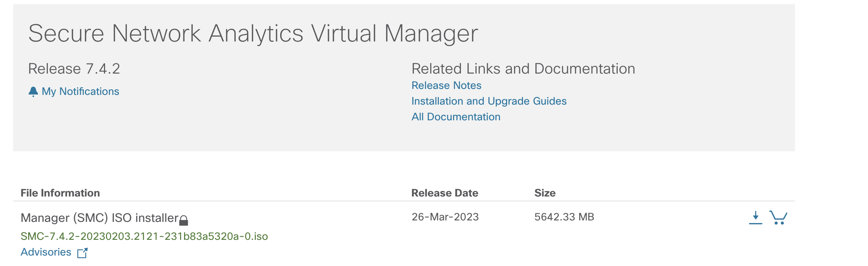The width and height of the screenshot is (868, 266).
Task: Click the Release Date column header
Action: tap(444, 193)
